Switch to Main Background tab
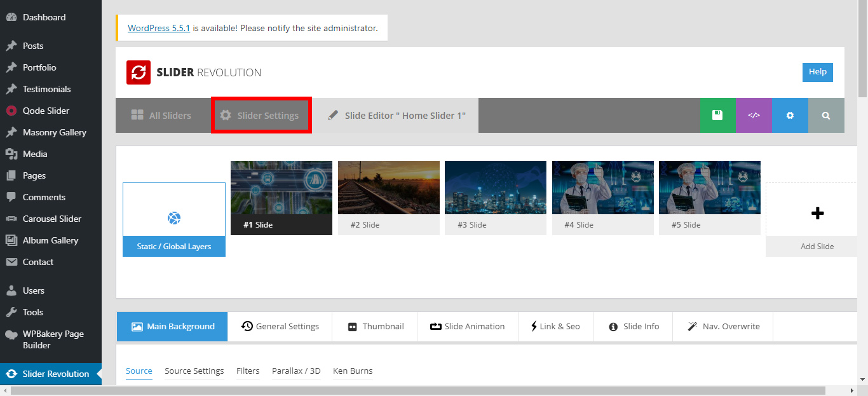Screen dimensions: 868x396 [172, 327]
